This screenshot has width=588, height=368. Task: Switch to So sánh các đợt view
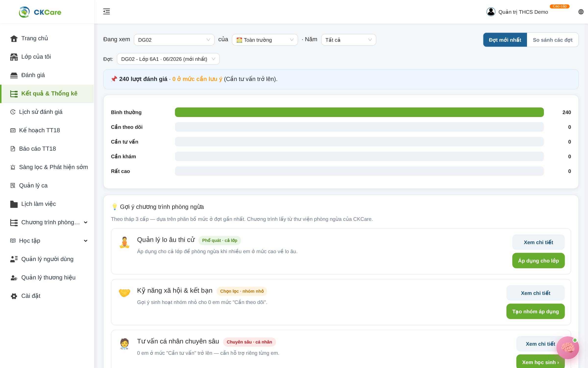(x=552, y=40)
